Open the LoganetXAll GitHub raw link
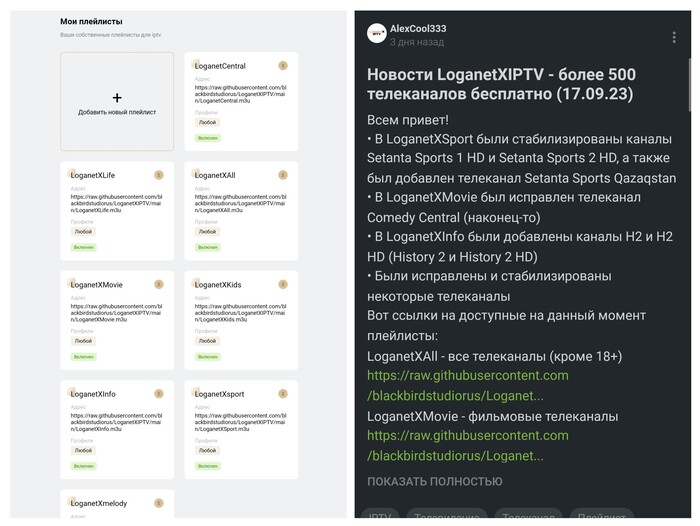The image size is (700, 526). coord(467,385)
